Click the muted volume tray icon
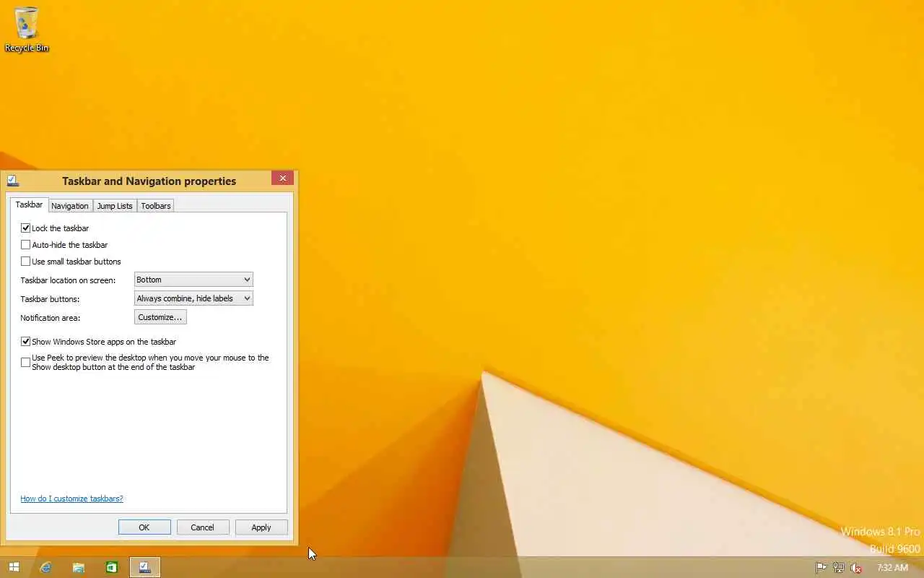The width and height of the screenshot is (924, 578). pyautogui.click(x=856, y=568)
